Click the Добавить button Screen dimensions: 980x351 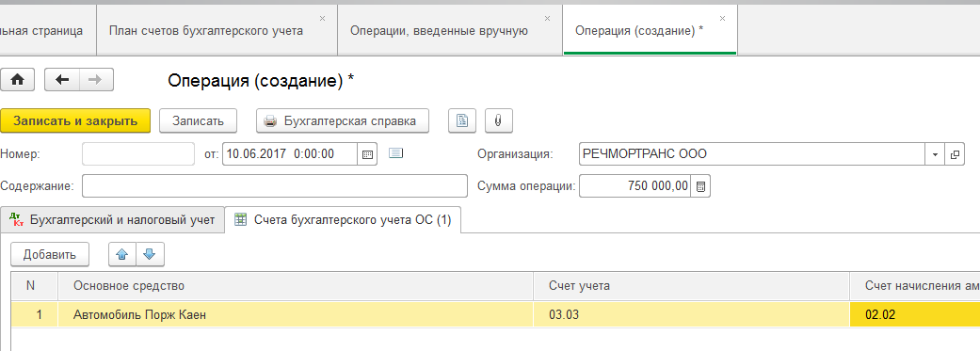coord(50,255)
